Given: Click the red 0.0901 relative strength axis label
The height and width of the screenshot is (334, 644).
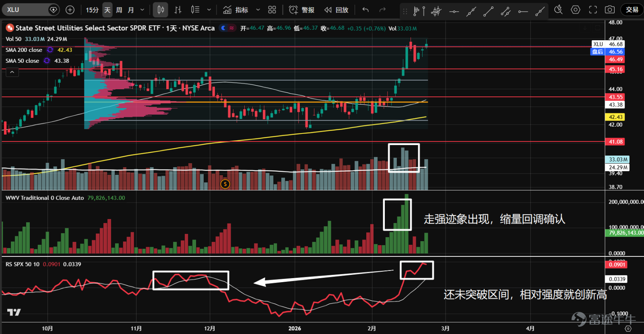Looking at the screenshot, I should [x=617, y=264].
